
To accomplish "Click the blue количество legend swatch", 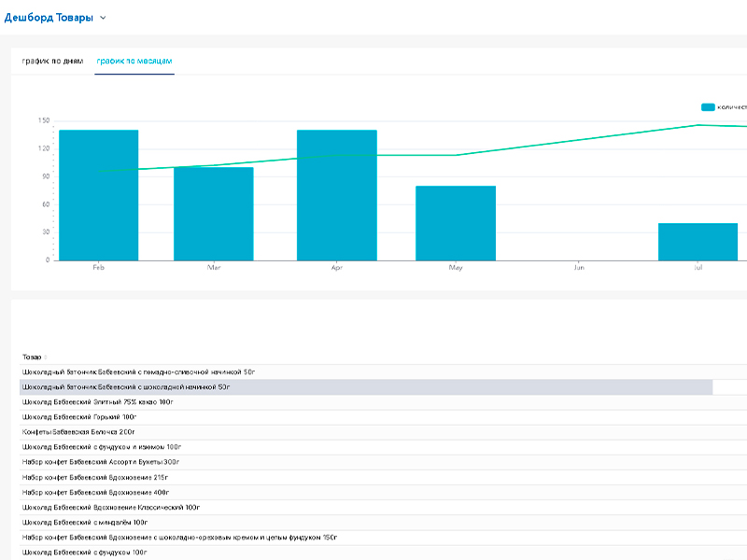I will click(x=708, y=107).
